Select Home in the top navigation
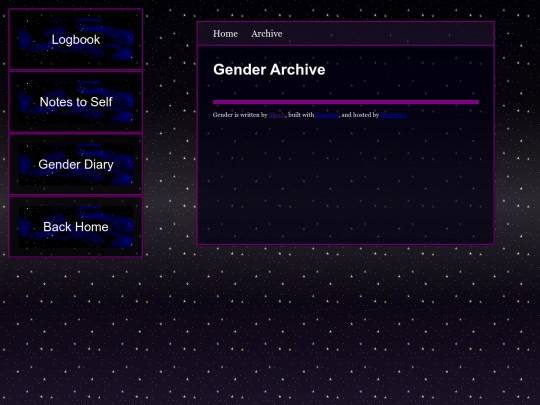Image resolution: width=540 pixels, height=405 pixels. [x=225, y=34]
